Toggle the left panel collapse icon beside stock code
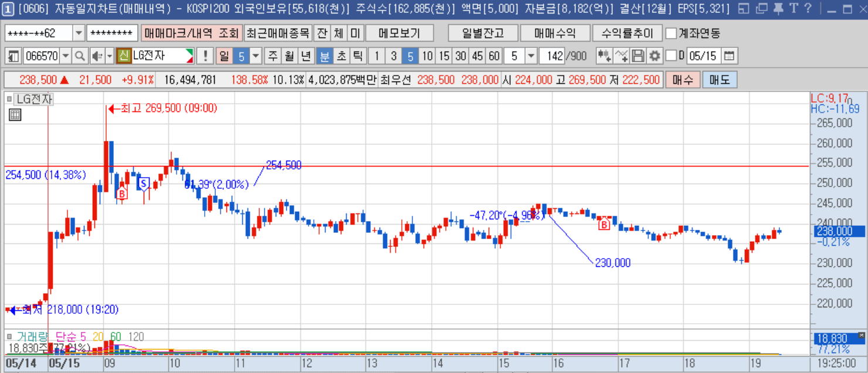 tap(13, 56)
